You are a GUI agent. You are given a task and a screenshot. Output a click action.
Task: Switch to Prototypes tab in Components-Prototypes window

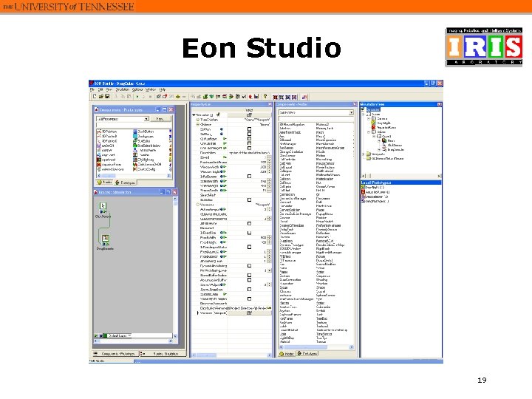pos(125,183)
